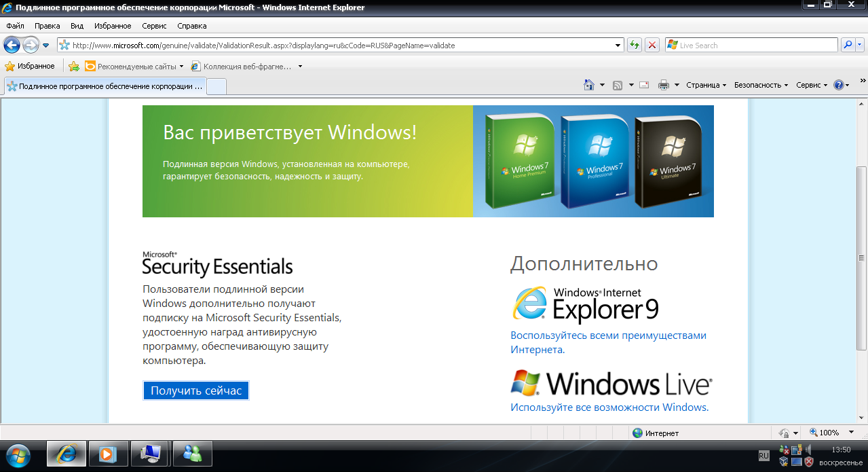Open the Справка menu
This screenshot has width=868, height=472.
(191, 26)
